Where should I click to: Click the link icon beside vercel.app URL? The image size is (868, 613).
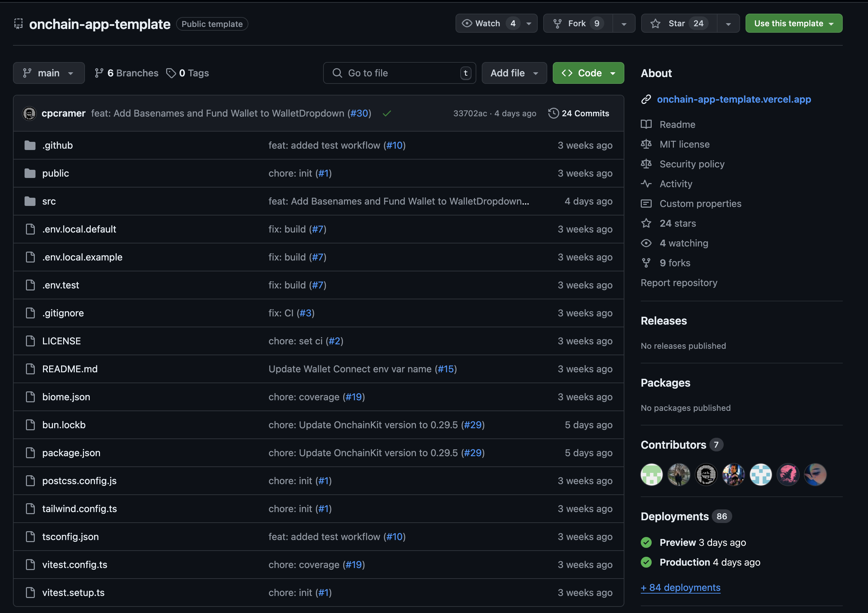(x=646, y=99)
